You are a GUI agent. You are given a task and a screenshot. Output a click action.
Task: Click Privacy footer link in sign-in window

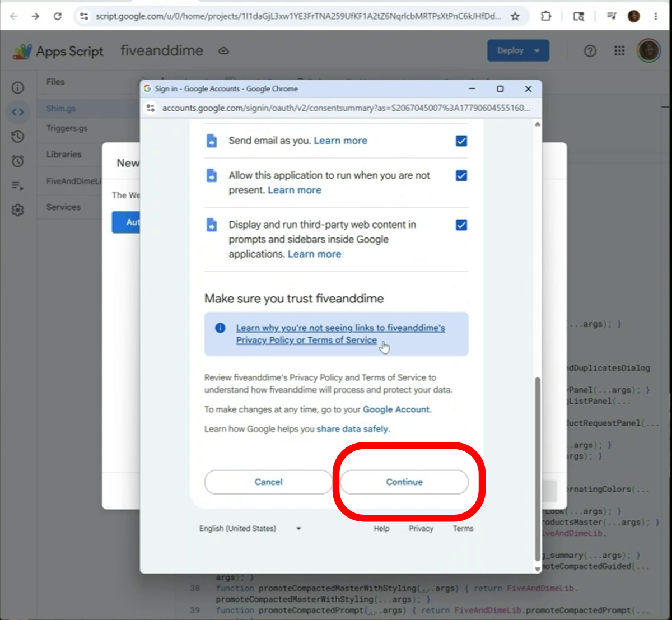click(421, 528)
